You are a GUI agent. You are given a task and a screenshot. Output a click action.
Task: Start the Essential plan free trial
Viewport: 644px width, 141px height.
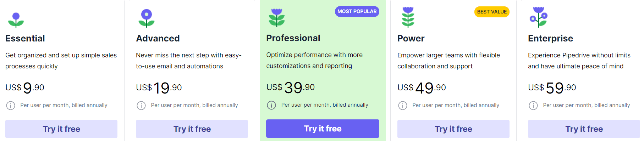(61, 129)
